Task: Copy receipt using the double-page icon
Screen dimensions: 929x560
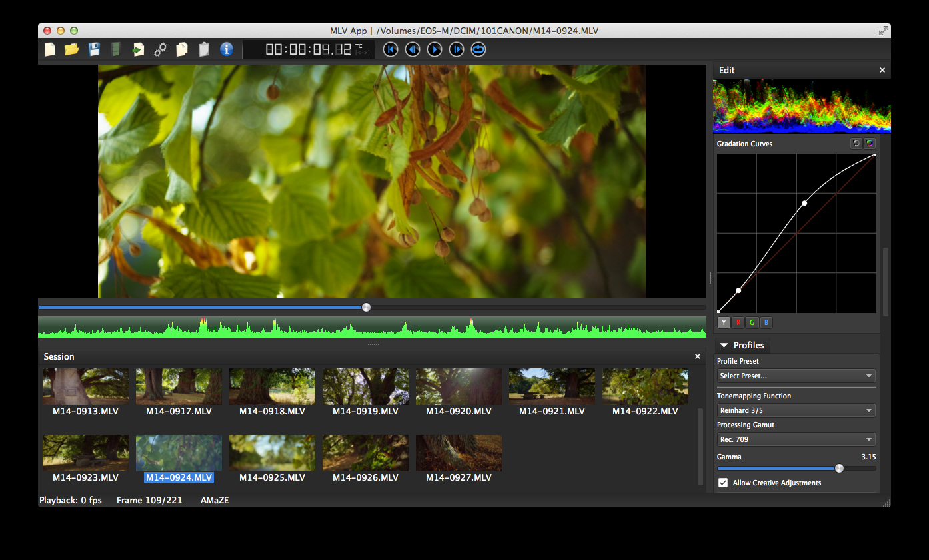Action: coord(182,49)
